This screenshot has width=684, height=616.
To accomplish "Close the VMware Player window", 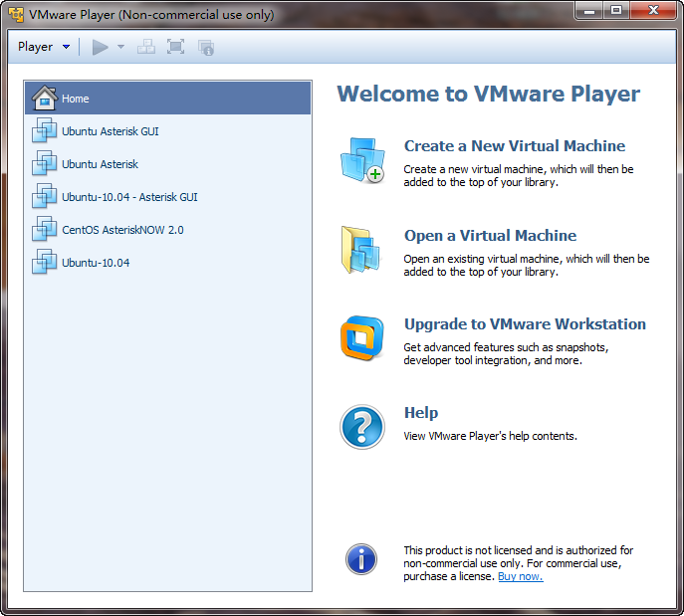I will point(653,11).
